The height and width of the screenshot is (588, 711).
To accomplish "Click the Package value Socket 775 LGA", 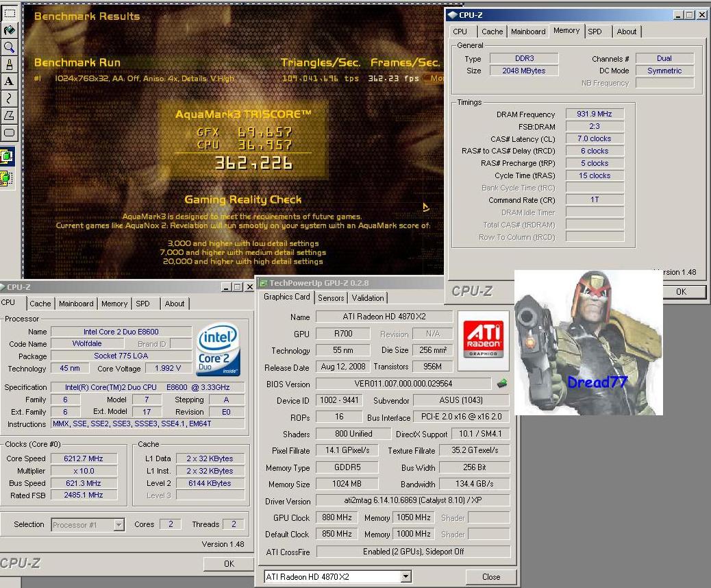I will click(121, 356).
